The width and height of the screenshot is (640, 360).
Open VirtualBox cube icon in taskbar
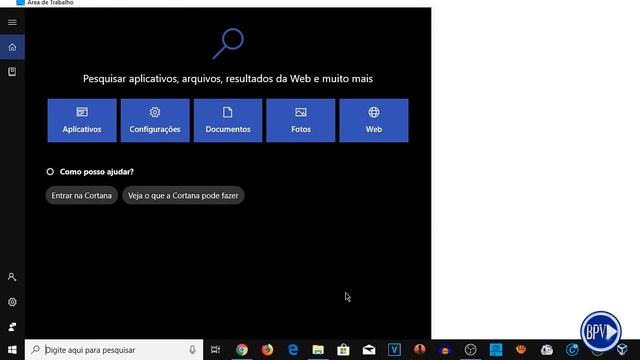pyautogui.click(x=622, y=350)
